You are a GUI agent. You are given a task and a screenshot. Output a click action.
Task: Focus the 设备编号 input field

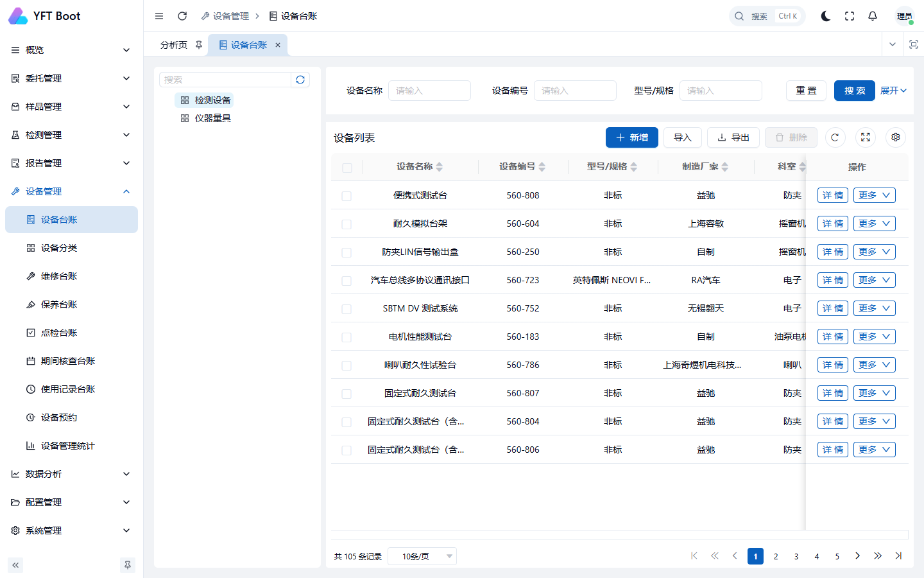(x=575, y=91)
